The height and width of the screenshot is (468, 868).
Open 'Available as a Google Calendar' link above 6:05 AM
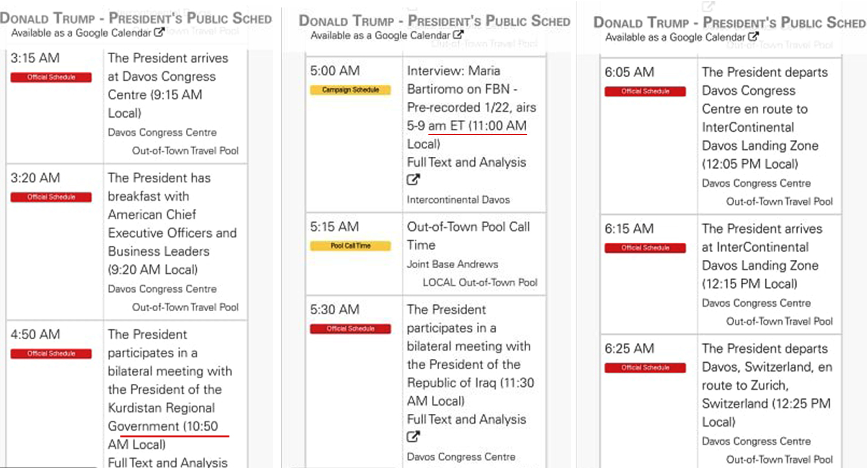pyautogui.click(x=676, y=37)
